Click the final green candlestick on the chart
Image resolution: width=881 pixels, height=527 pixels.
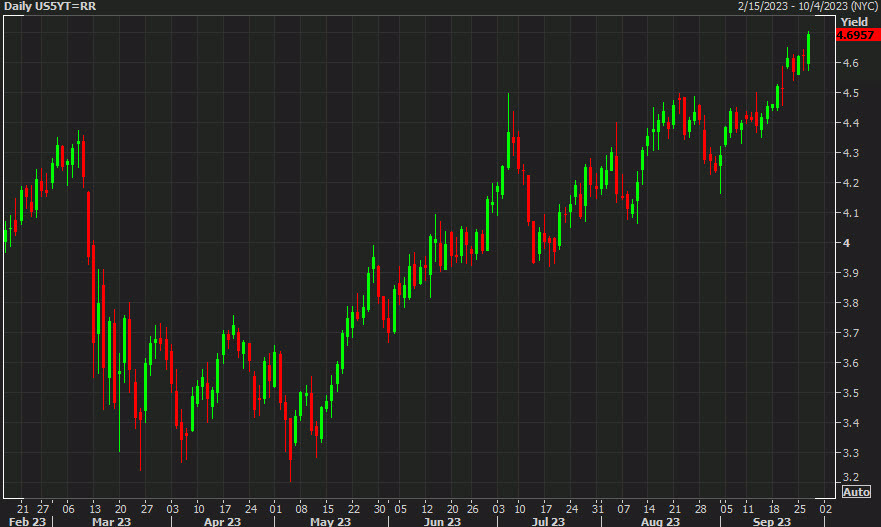pyautogui.click(x=809, y=49)
